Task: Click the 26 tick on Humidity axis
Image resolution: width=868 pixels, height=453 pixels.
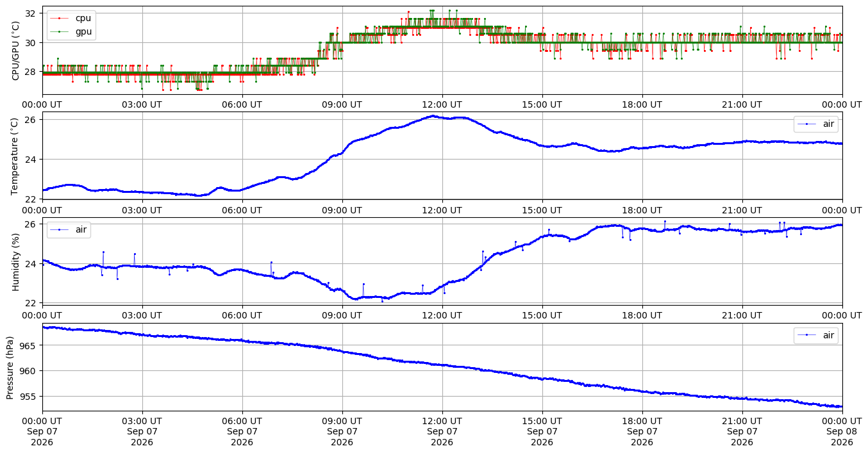Action: 31,224
